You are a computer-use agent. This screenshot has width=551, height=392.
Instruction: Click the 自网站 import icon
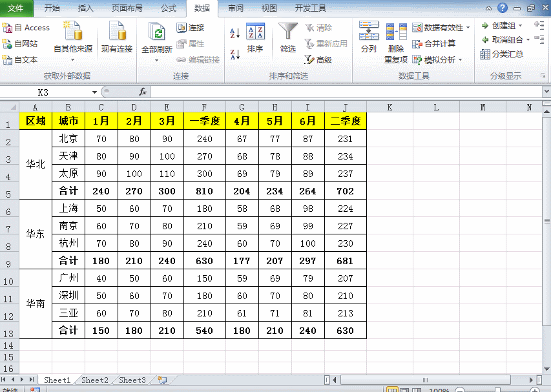[7, 43]
